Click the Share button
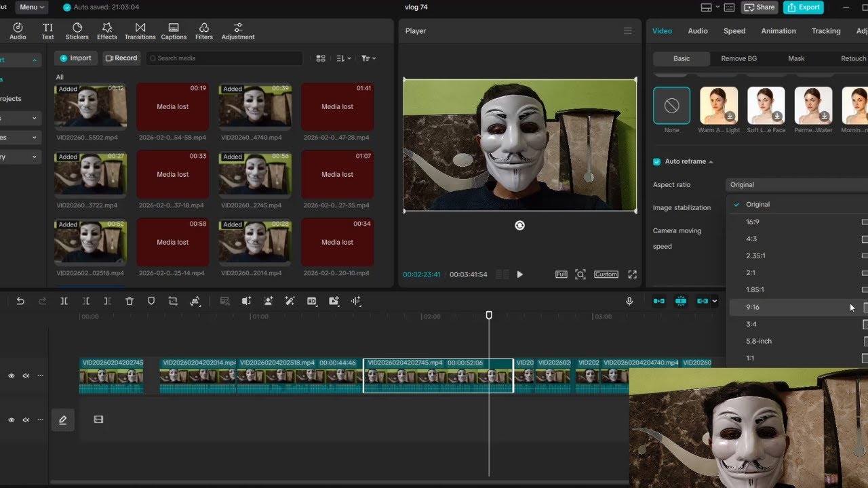The image size is (868, 488). [x=759, y=7]
